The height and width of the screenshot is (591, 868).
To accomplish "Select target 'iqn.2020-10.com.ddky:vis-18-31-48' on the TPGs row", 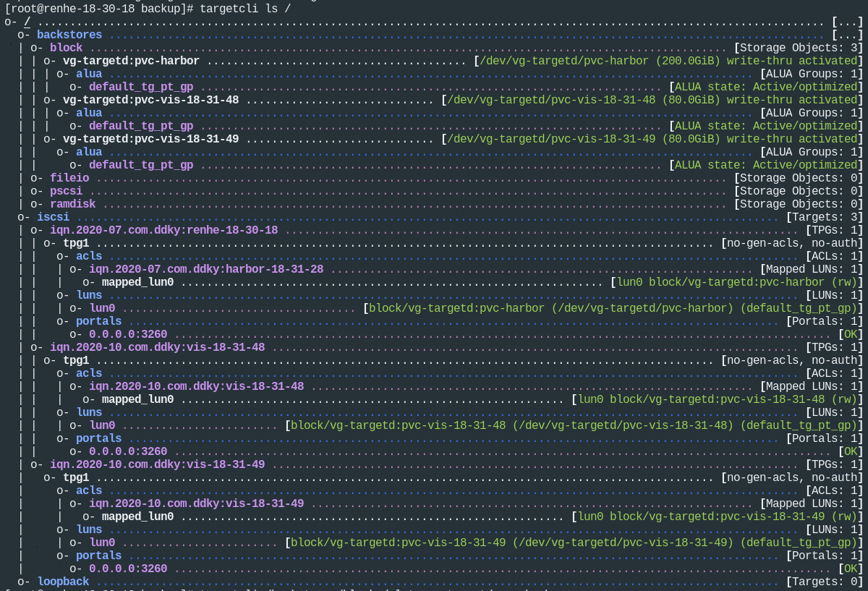I will [157, 347].
